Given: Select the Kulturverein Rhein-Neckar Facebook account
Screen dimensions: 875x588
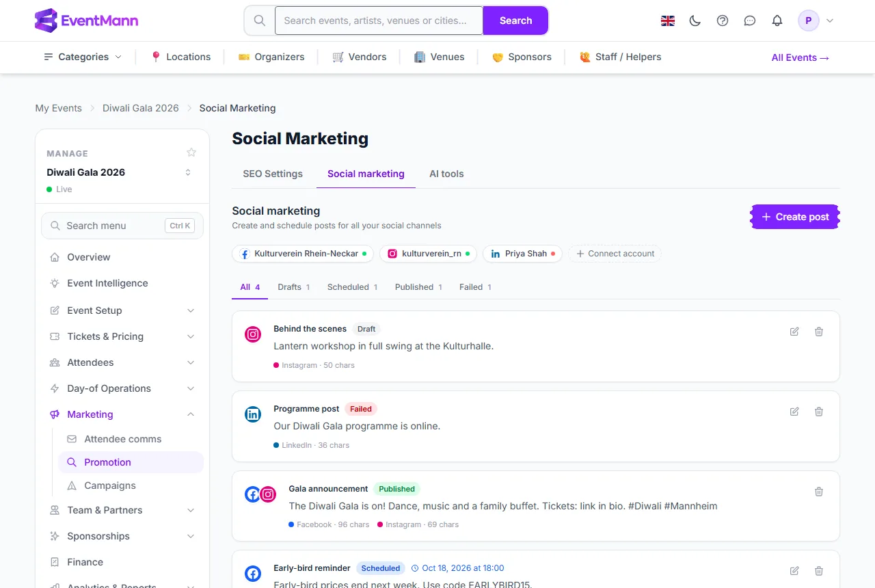Looking at the screenshot, I should (303, 254).
